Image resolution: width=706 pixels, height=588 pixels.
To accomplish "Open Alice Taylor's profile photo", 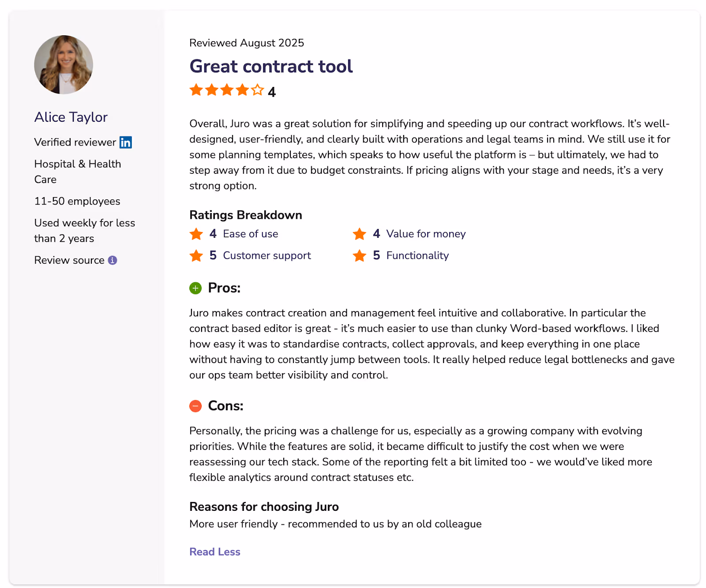I will [x=63, y=64].
